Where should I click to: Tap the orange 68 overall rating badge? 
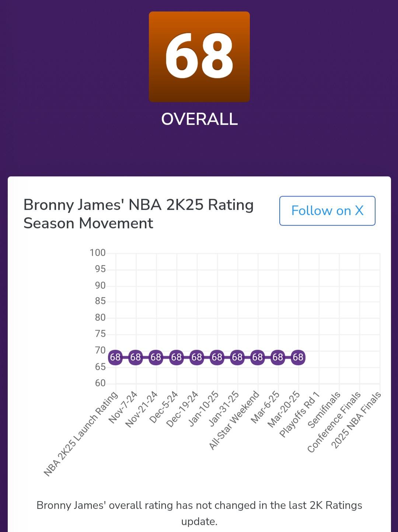pos(199,57)
